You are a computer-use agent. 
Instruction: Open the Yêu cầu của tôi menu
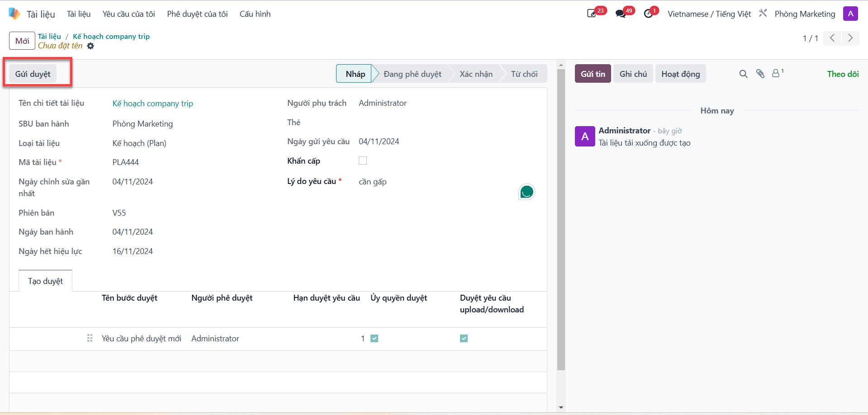128,14
